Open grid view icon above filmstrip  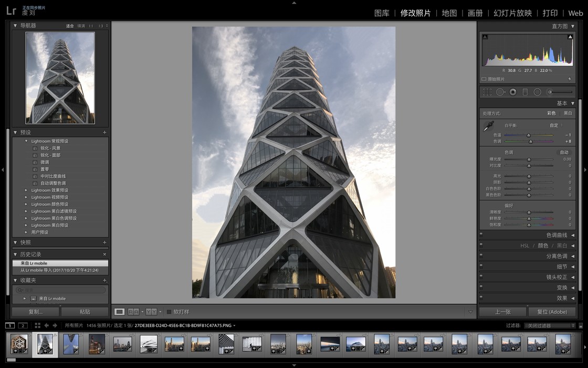click(37, 325)
